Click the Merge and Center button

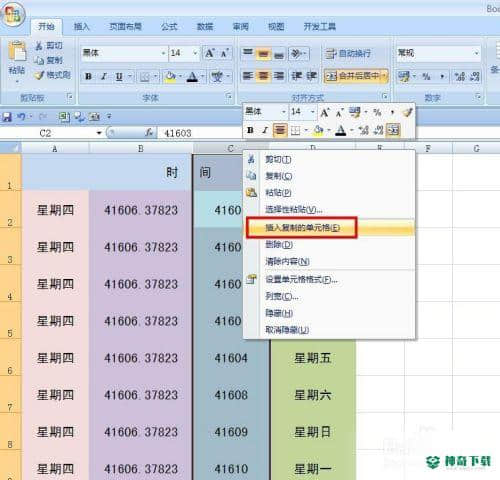(x=356, y=76)
